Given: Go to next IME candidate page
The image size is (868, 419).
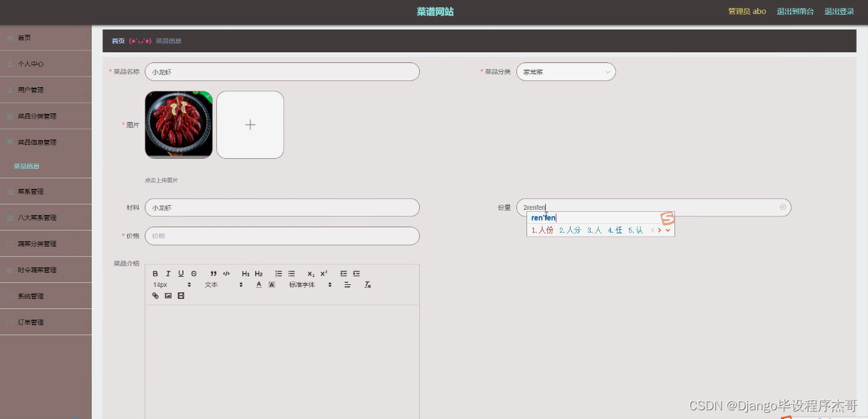Looking at the screenshot, I should 660,230.
